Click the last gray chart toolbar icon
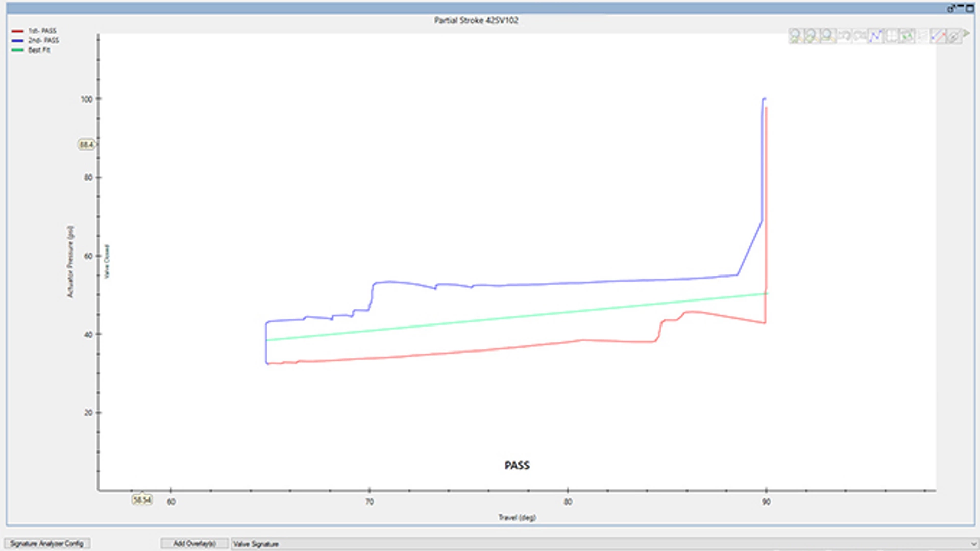The height and width of the screenshot is (551, 980). pos(953,36)
